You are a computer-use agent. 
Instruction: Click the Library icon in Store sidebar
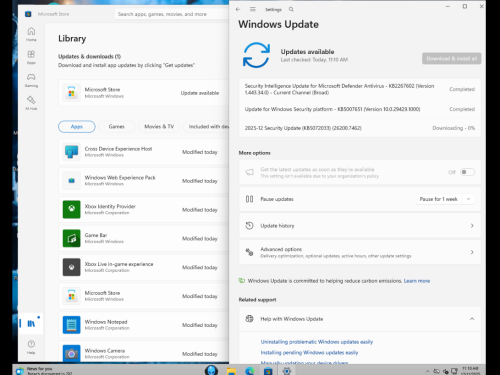pyautogui.click(x=31, y=323)
